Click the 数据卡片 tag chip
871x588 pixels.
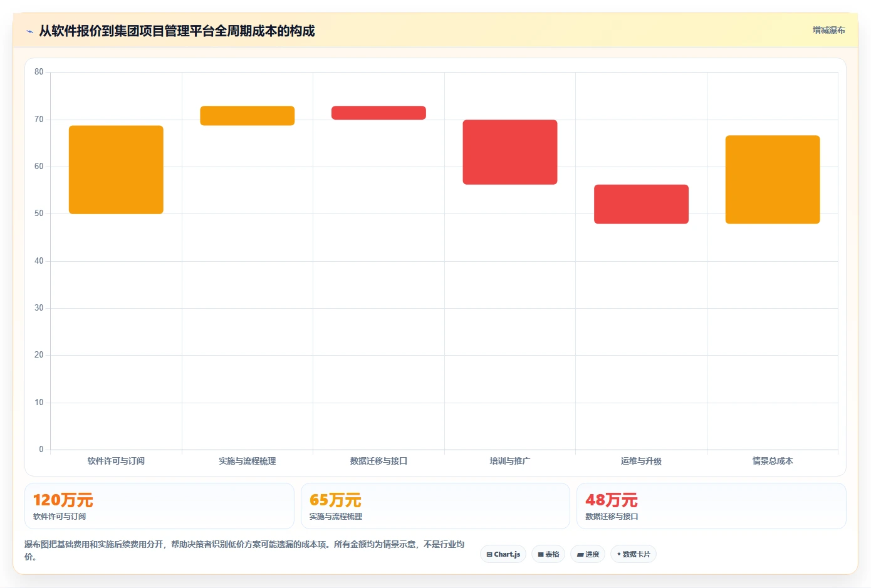tap(634, 554)
